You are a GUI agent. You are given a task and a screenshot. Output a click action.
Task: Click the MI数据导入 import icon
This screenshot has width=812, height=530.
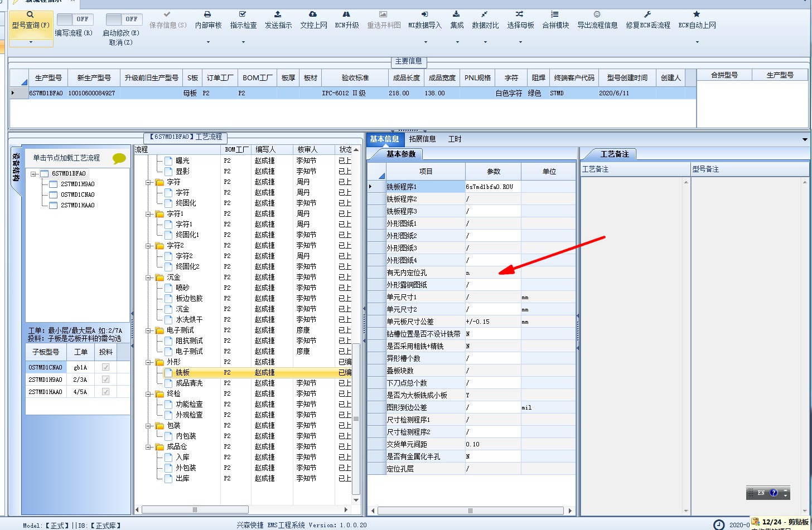pos(424,14)
